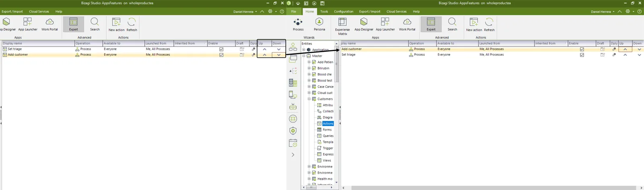Toggle Enable checkbox for Set triage, right window
The width and height of the screenshot is (644, 190).
(582, 55)
